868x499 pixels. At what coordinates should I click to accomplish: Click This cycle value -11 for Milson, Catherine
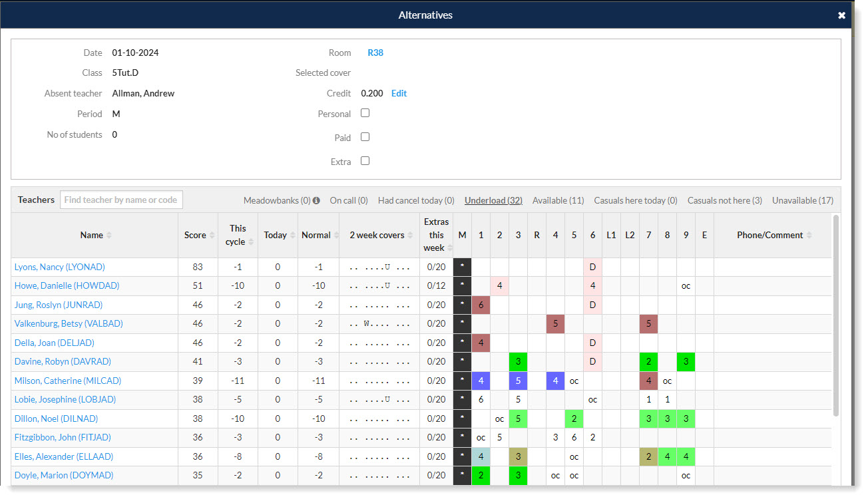(x=238, y=381)
